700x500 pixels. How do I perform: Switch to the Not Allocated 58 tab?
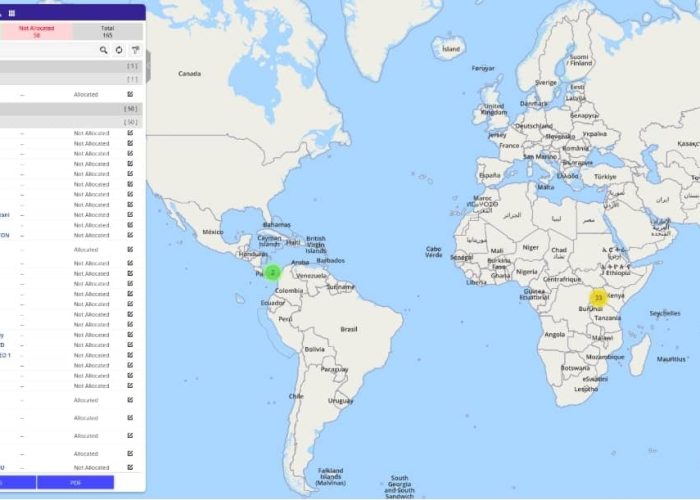tap(36, 31)
